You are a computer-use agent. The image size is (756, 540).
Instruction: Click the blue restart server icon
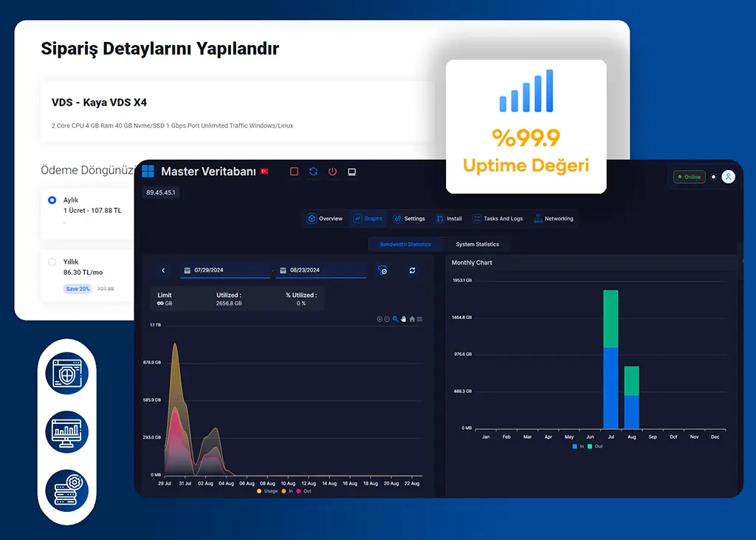(313, 171)
